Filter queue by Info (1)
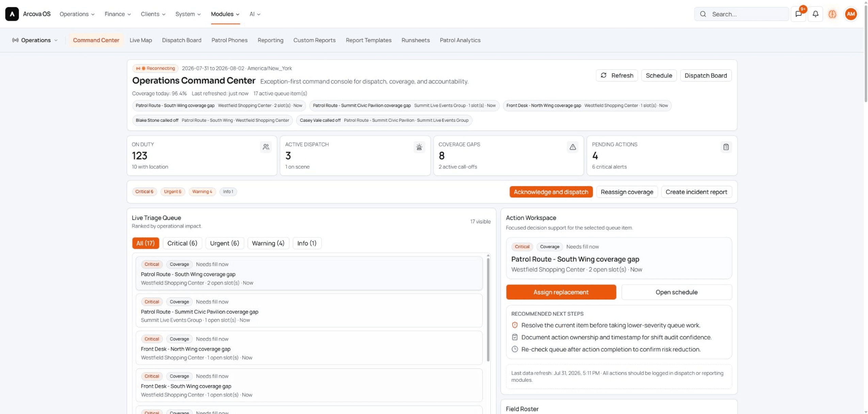The height and width of the screenshot is (414, 868). (x=307, y=243)
